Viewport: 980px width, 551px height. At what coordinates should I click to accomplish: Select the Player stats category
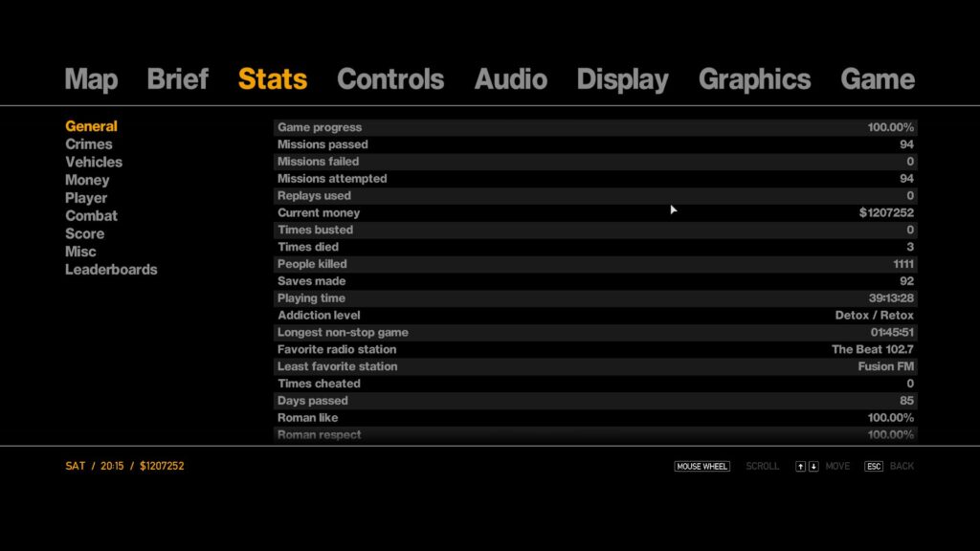(86, 198)
